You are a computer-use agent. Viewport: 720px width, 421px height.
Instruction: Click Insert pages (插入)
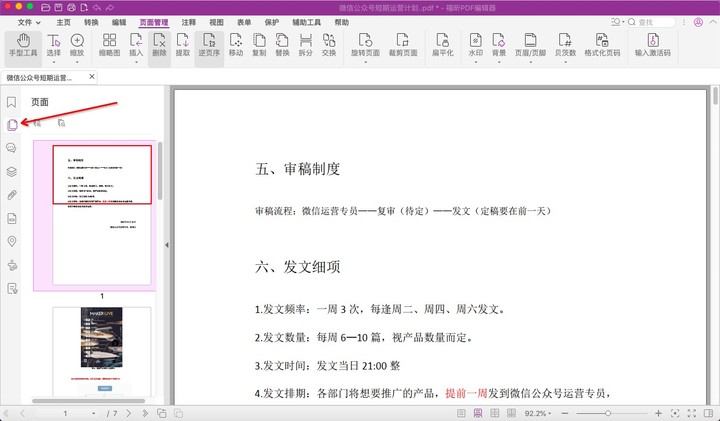coord(136,45)
